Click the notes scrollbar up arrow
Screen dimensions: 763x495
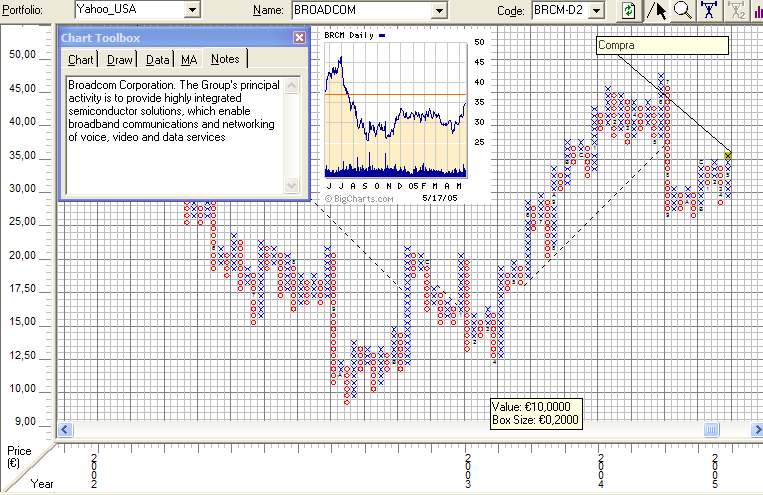point(291,86)
